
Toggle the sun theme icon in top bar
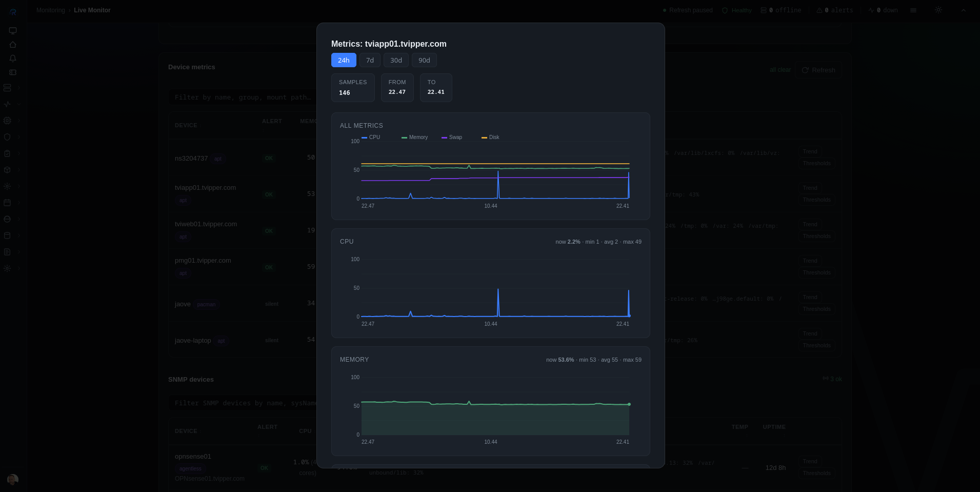point(938,10)
